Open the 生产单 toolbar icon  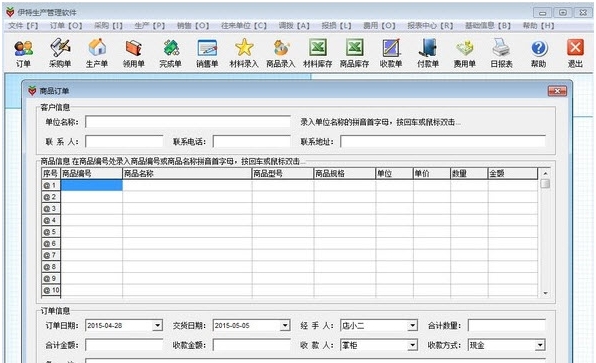click(x=97, y=53)
